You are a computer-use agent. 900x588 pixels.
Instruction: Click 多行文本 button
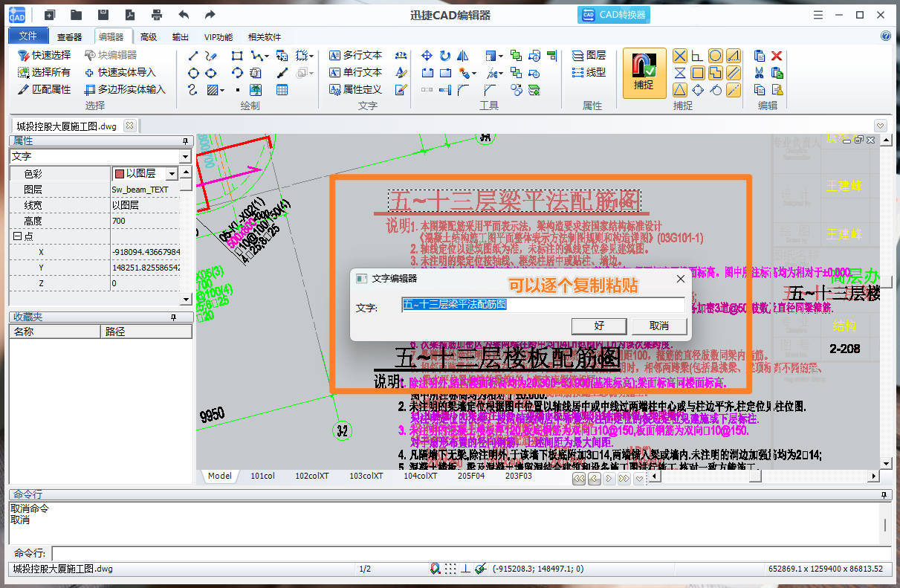pos(355,56)
